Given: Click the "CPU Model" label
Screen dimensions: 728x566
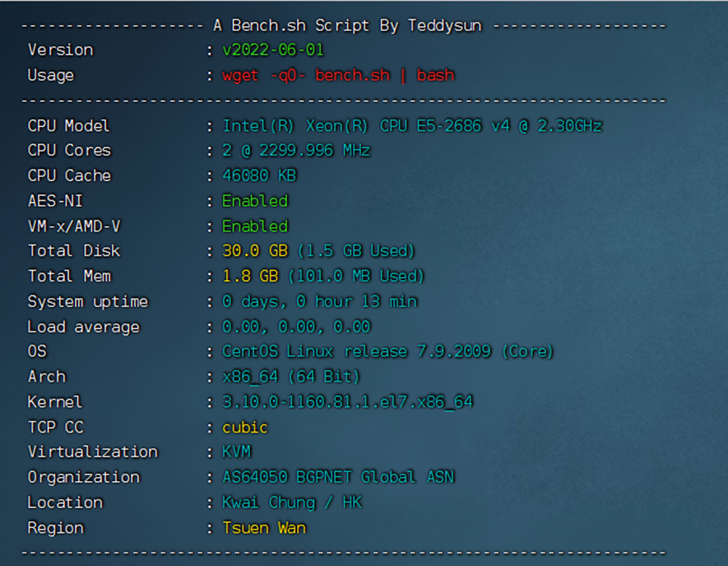Looking at the screenshot, I should click(69, 125).
